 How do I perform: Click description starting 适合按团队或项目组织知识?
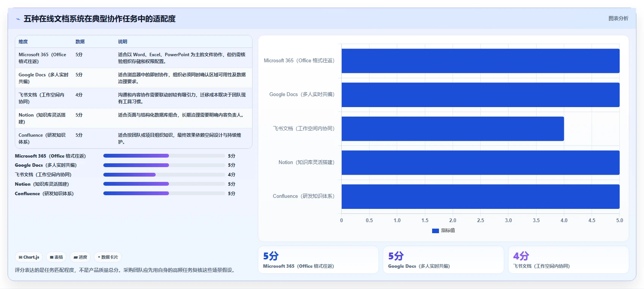click(180, 138)
